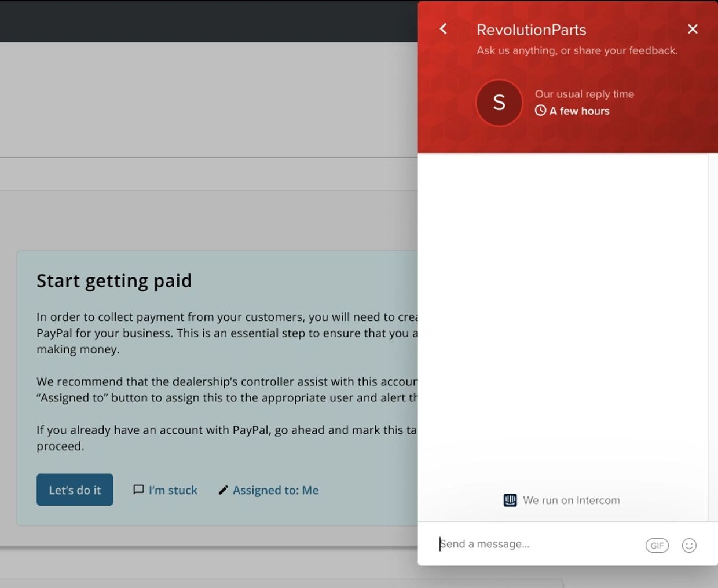Click the clock icon beside 'A few hours'
Viewport: 718px width, 588px height.
click(x=540, y=110)
